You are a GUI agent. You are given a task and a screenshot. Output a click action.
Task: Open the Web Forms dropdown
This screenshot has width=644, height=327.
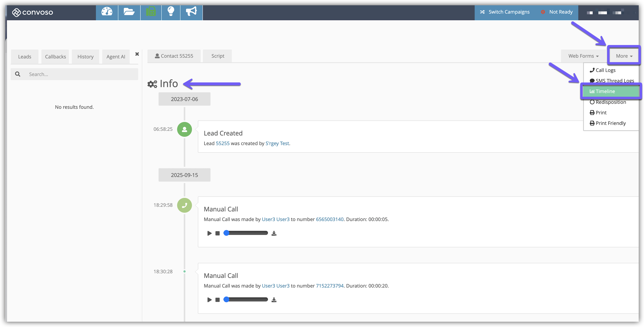point(583,56)
